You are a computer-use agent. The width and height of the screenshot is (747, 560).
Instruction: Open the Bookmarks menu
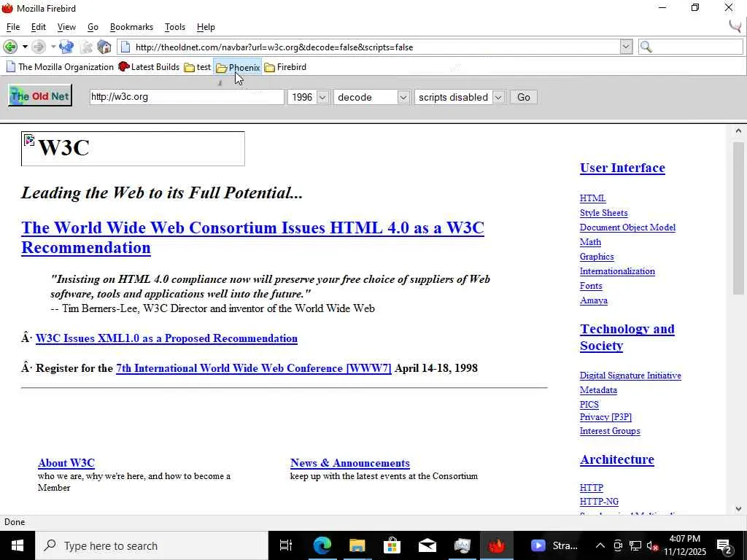pos(131,27)
